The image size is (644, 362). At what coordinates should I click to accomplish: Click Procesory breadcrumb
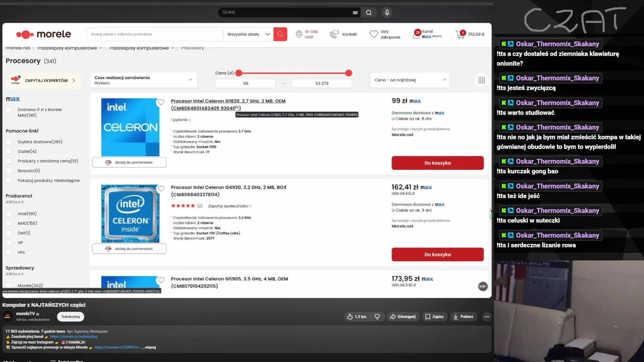pos(193,48)
